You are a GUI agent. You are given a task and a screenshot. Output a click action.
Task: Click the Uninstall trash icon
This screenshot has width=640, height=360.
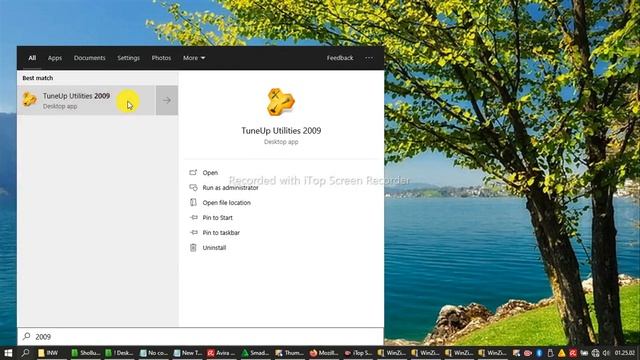point(193,248)
